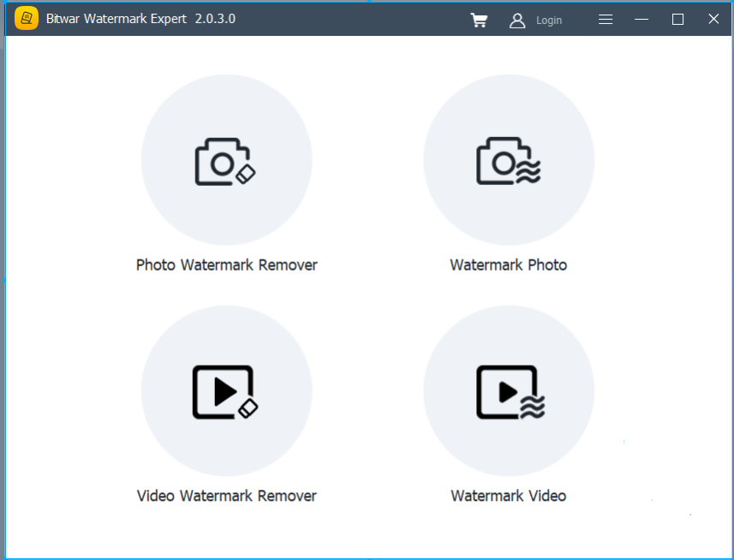Open the hamburger main menu
The height and width of the screenshot is (560, 734).
606,19
